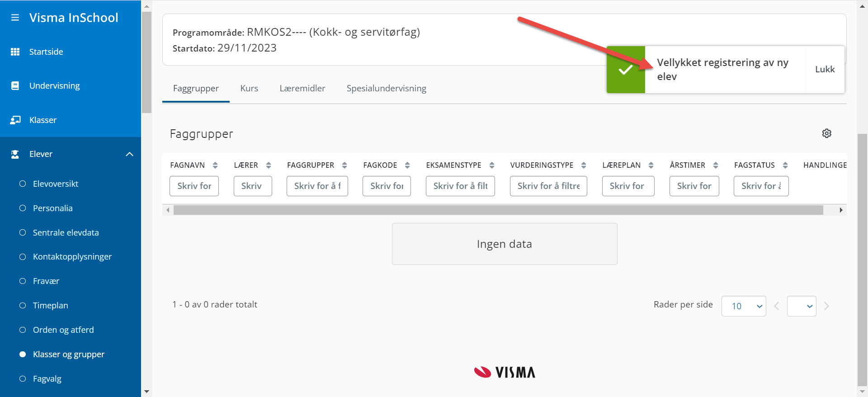Open the hamburger menu icon
The height and width of the screenshot is (397, 868).
[15, 18]
